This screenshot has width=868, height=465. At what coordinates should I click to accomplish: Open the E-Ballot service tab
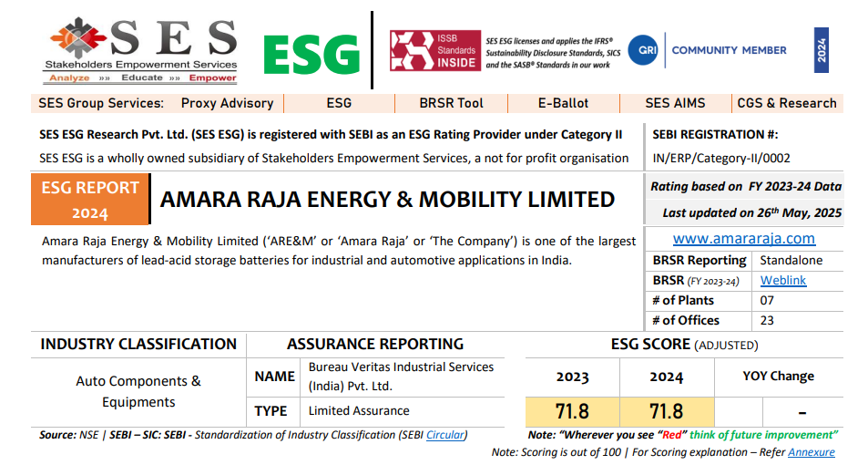click(x=563, y=103)
